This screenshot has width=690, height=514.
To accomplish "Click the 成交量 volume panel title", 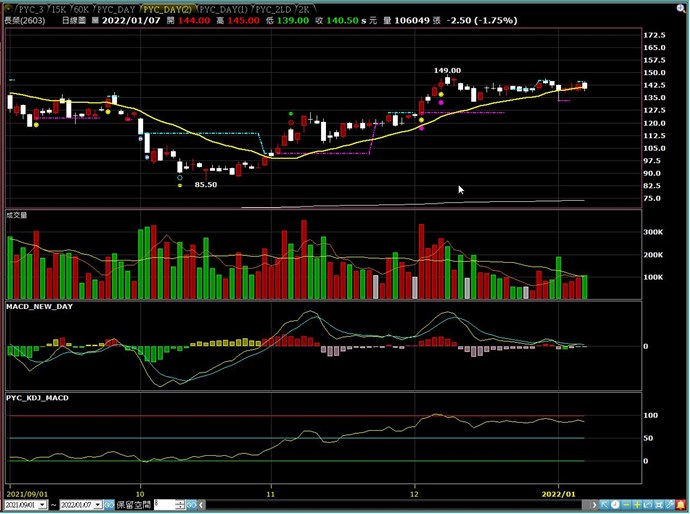I will click(17, 215).
